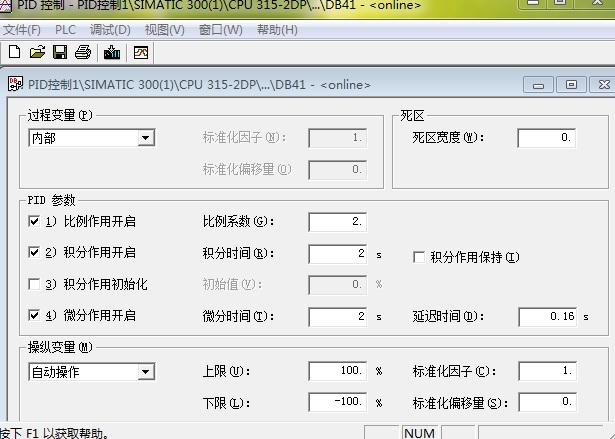The image size is (615, 439).
Task: Minimize the DB41 child window
Action: click(538, 85)
